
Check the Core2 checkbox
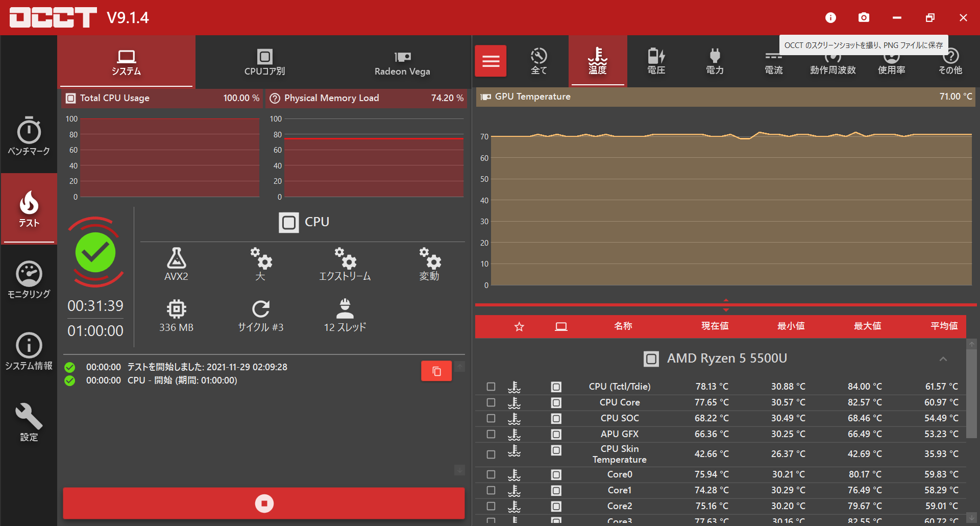point(491,506)
